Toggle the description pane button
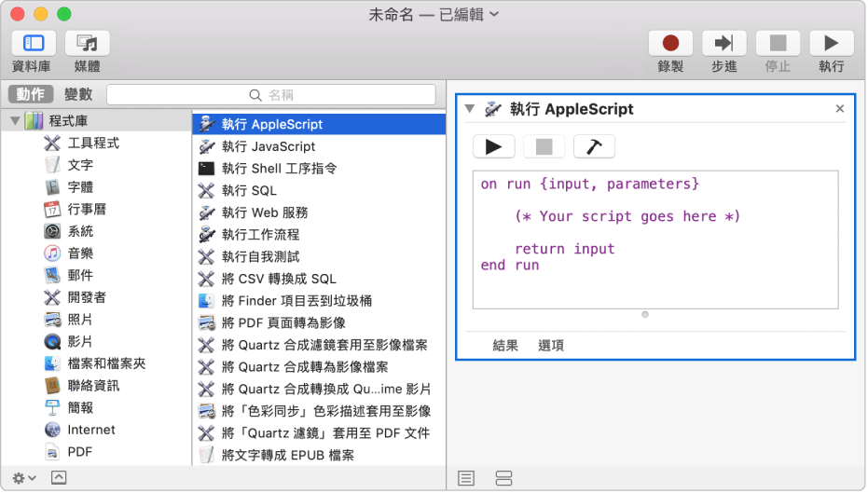 pos(59,477)
